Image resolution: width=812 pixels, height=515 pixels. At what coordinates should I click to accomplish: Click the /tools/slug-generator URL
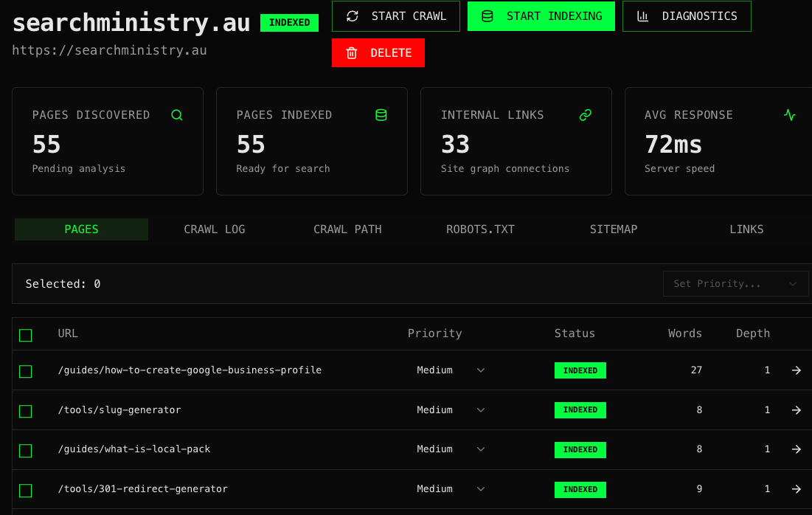[x=119, y=409]
